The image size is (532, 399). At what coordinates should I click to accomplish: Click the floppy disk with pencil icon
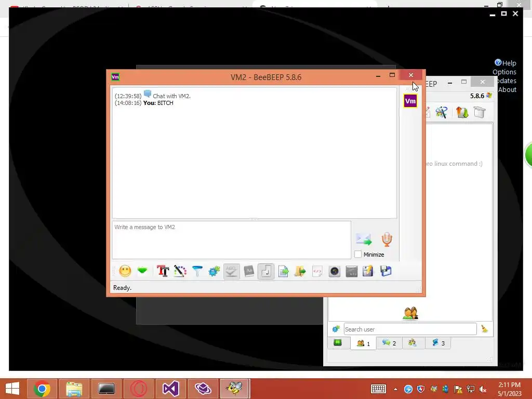pos(368,271)
